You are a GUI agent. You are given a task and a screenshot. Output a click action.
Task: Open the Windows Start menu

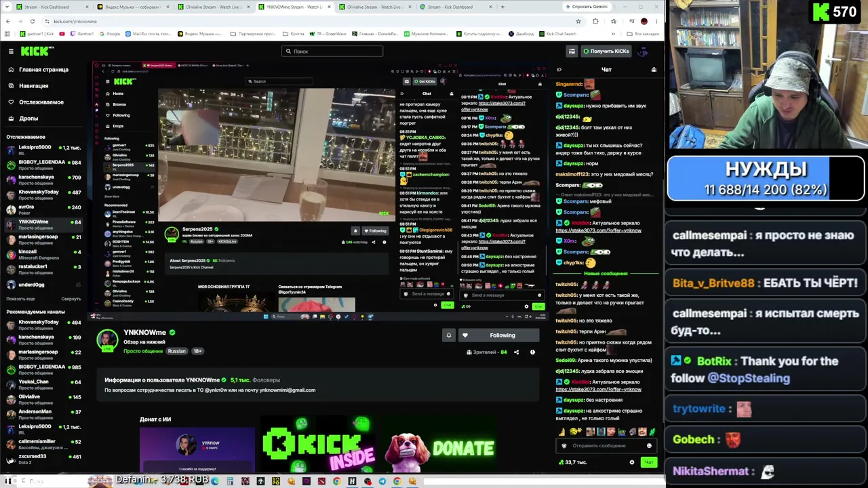[x=8, y=481]
